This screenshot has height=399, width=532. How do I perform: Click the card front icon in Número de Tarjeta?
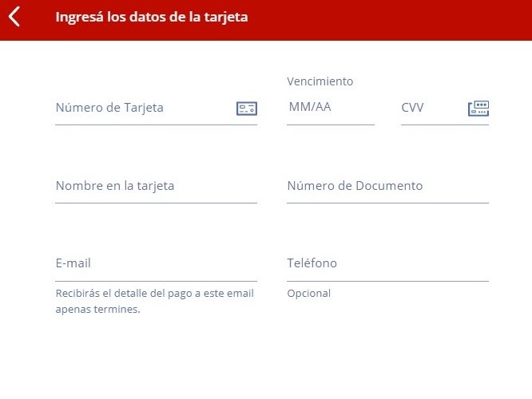(x=247, y=109)
